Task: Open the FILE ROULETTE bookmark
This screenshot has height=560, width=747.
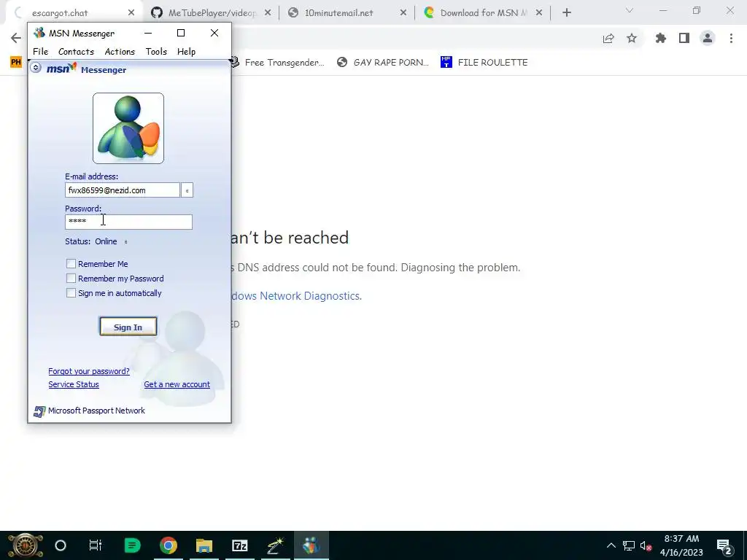Action: point(484,63)
